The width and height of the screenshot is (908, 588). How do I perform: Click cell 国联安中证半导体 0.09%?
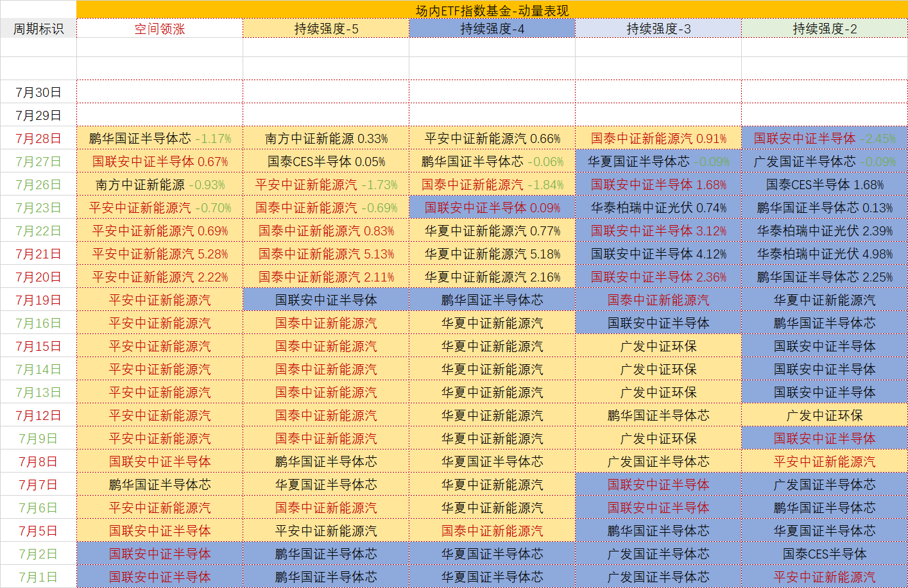[x=492, y=208]
